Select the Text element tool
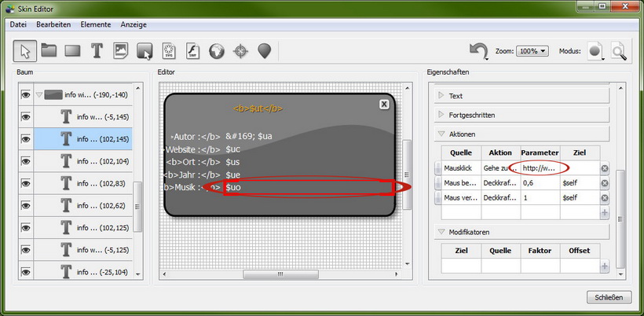644x316 pixels. coord(97,51)
